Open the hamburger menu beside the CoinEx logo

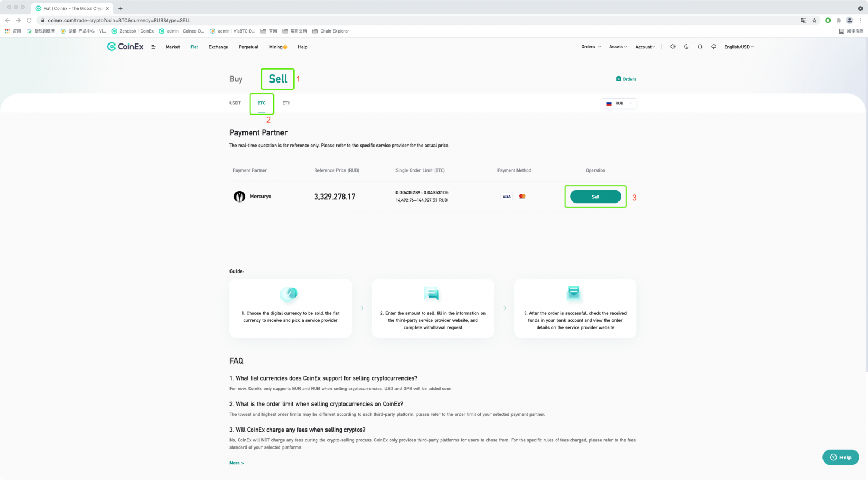coord(154,47)
